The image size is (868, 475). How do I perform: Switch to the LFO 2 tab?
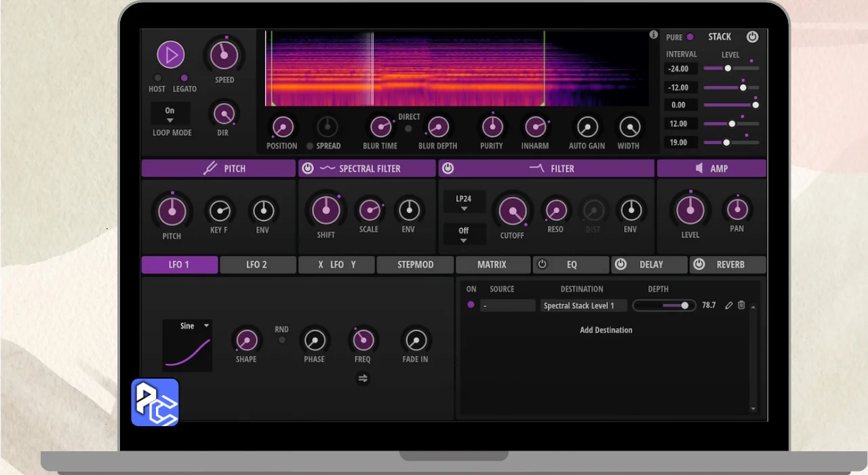tap(257, 265)
